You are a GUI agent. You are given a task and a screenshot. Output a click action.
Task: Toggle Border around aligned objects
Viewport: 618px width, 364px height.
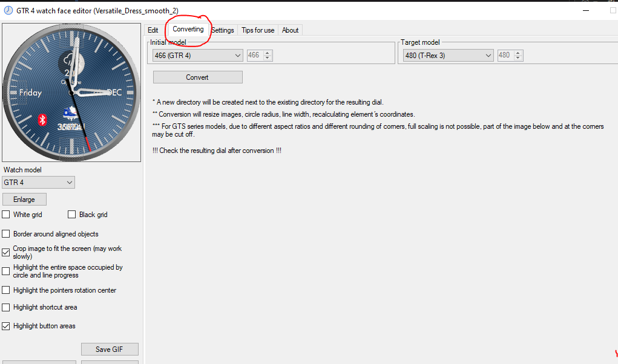[x=6, y=234]
